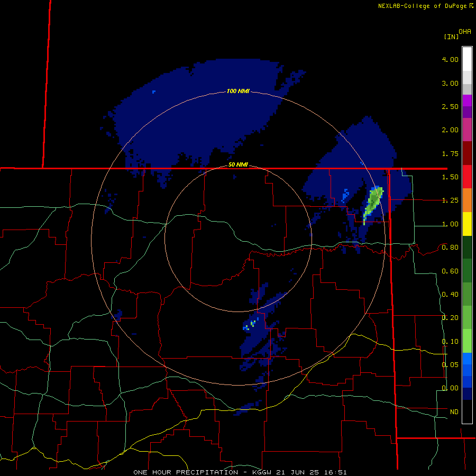Select the 1.75 legend value
The height and width of the screenshot is (476, 476).
click(450, 153)
